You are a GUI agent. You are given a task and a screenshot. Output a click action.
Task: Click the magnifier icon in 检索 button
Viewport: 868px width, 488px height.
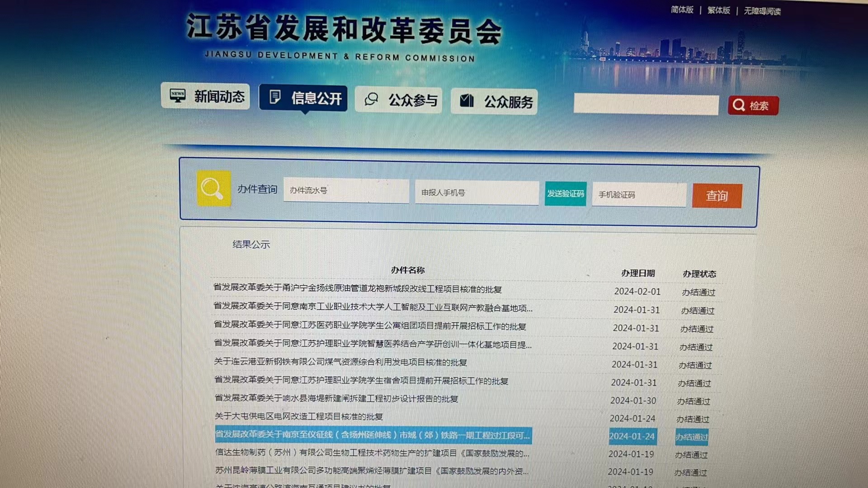[x=739, y=105]
